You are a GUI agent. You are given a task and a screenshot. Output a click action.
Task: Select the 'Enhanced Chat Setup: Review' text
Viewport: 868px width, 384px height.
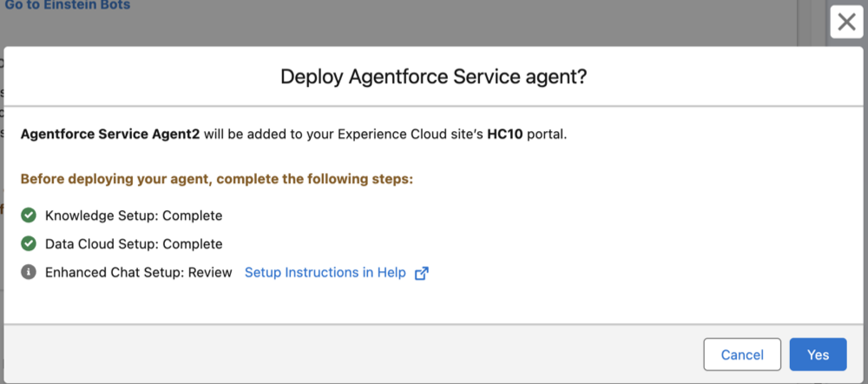(x=138, y=273)
